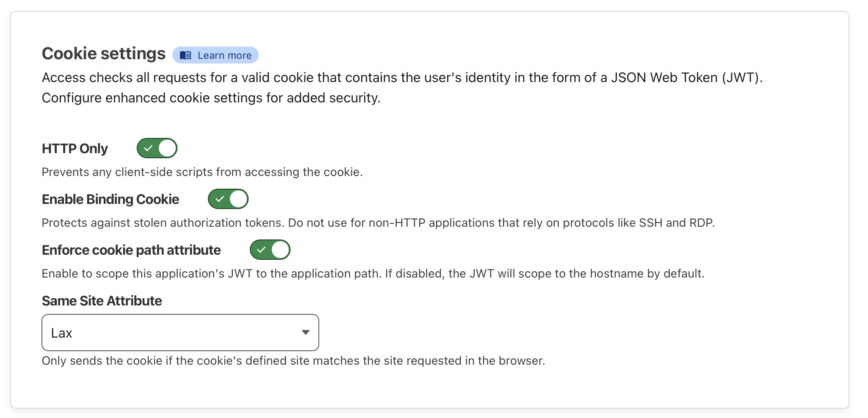Screen dimensions: 868x418
Task: Click checkmark icon inside HTTP Only switch
Action: (148, 148)
